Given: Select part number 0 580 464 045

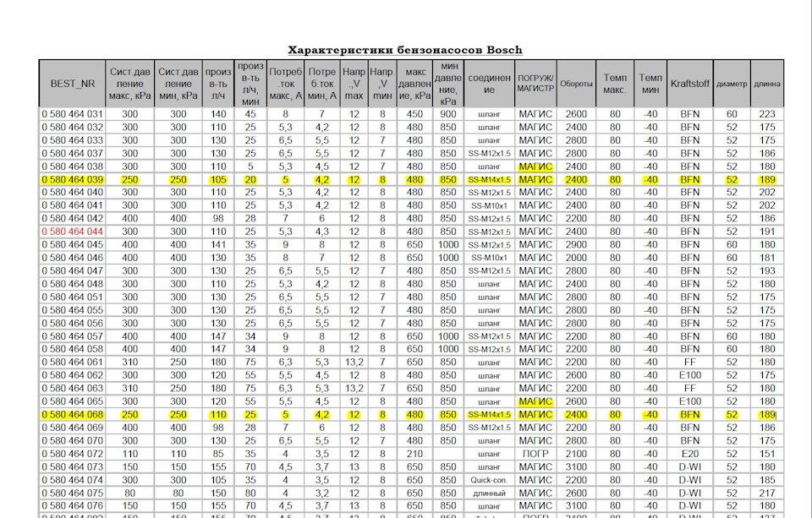Looking at the screenshot, I should pos(73,245).
